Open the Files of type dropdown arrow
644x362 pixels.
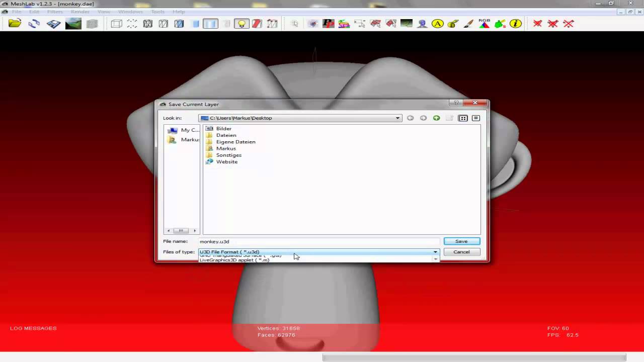coord(435,252)
